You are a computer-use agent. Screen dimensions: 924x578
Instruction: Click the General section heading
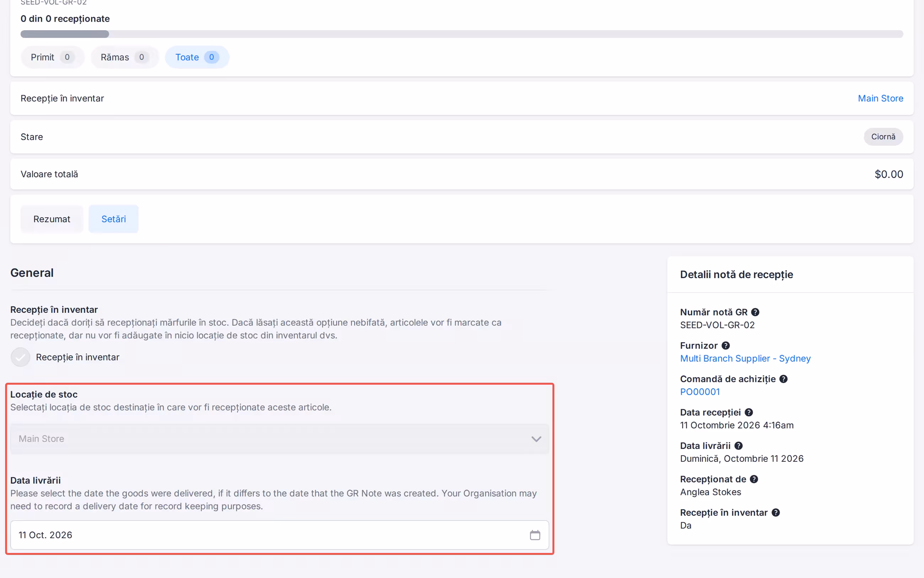[32, 273]
